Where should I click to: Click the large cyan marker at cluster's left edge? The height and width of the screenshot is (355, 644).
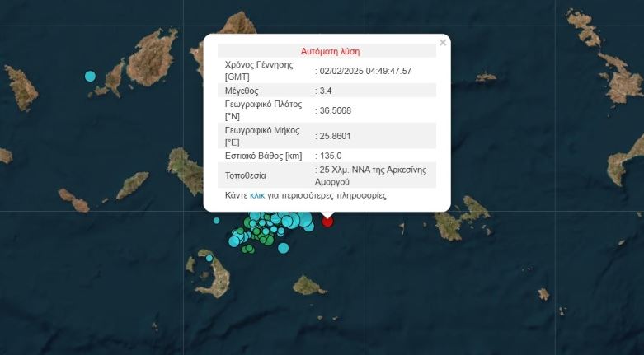point(235,241)
